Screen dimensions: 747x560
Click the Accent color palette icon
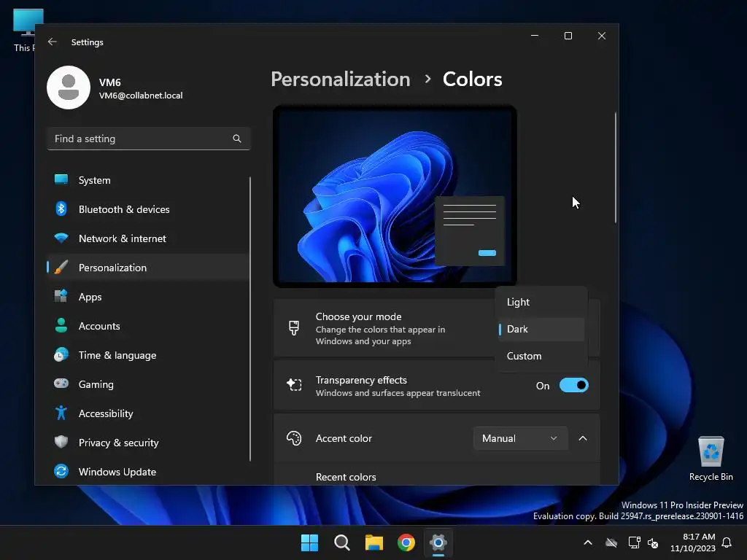(294, 438)
